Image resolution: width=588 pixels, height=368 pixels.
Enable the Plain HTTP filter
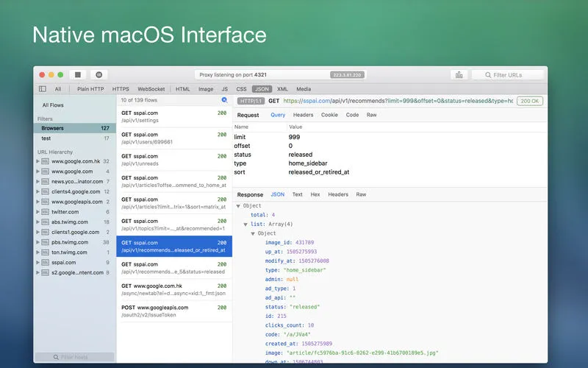pos(91,89)
